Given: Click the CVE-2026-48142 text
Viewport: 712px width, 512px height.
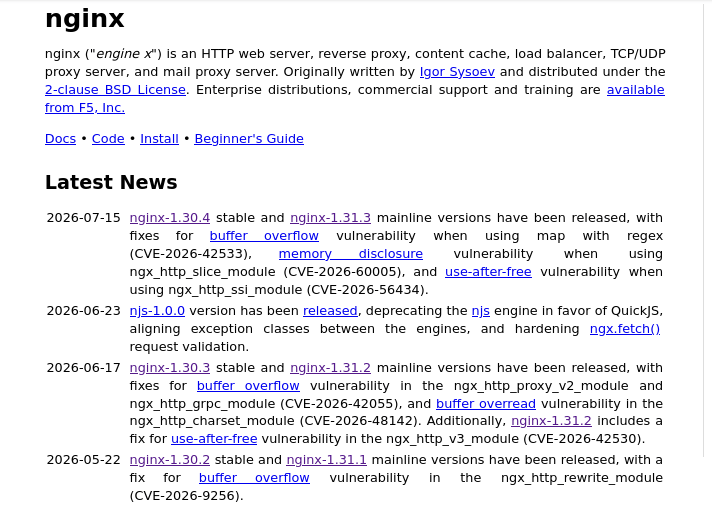Looking at the screenshot, I should [358, 421].
